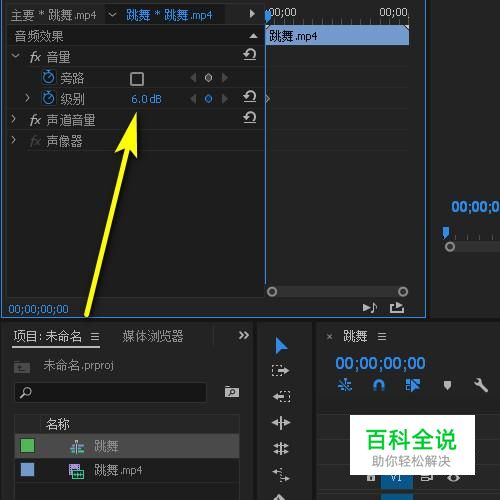Toggle Linked Selection in timeline
This screenshot has height=500, width=500.
pos(413,386)
